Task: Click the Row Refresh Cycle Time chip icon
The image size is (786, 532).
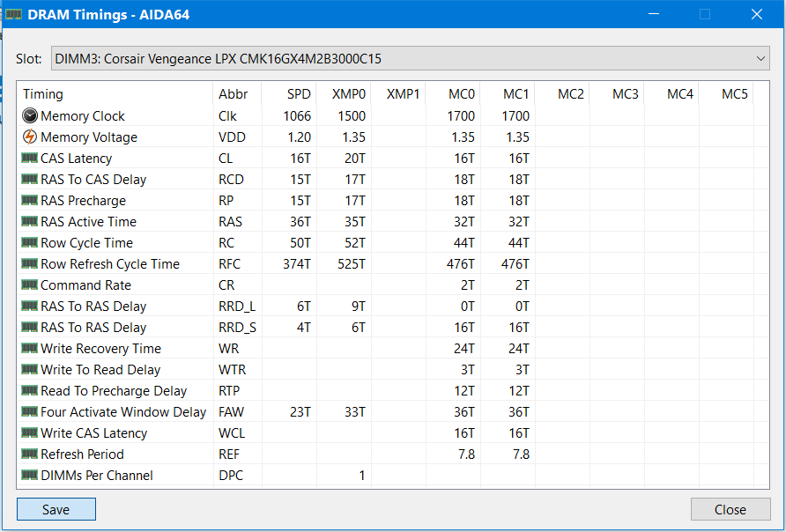Action: click(x=30, y=263)
